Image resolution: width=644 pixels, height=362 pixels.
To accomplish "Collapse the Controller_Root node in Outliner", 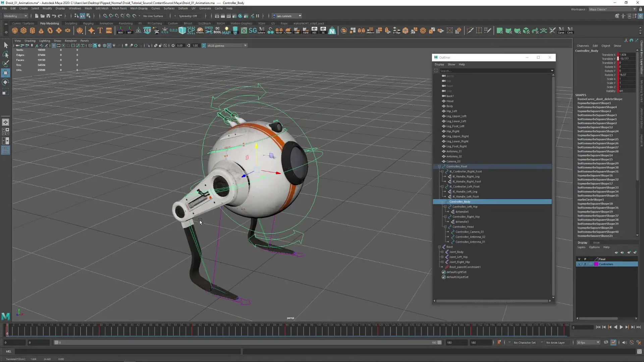I will coord(439,167).
